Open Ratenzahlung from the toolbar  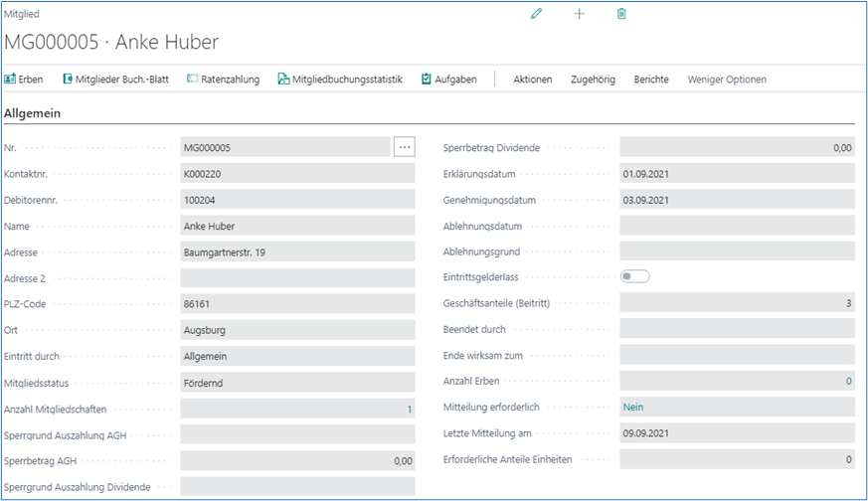tap(223, 80)
